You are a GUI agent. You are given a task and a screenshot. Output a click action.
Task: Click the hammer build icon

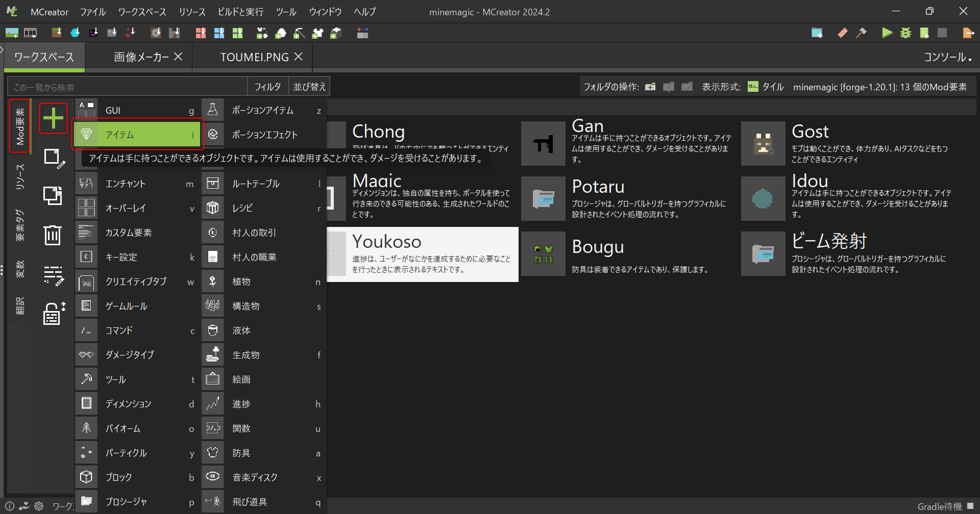[x=861, y=33]
